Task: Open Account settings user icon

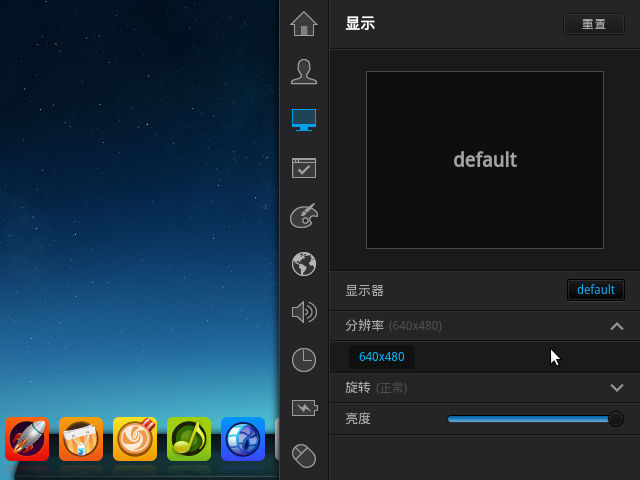Action: [304, 72]
